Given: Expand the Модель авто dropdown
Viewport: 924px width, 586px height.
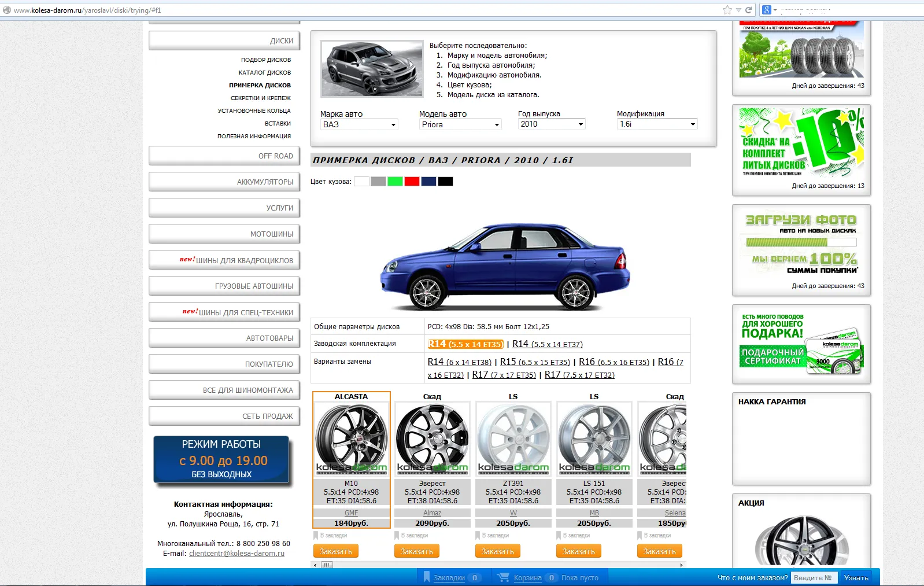Looking at the screenshot, I should 460,124.
